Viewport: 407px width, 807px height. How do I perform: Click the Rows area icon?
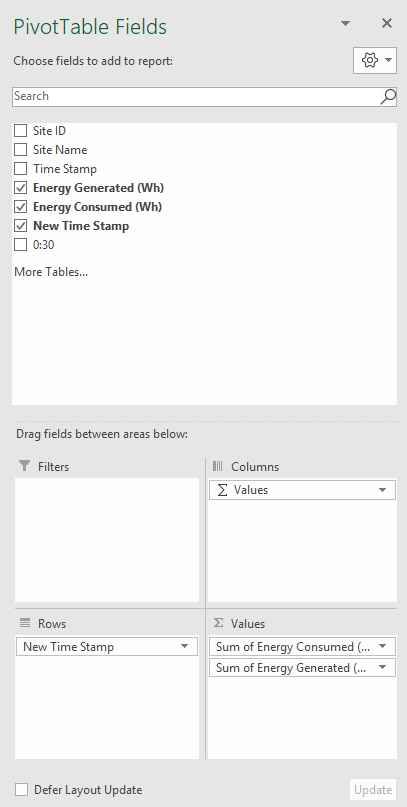coord(25,623)
